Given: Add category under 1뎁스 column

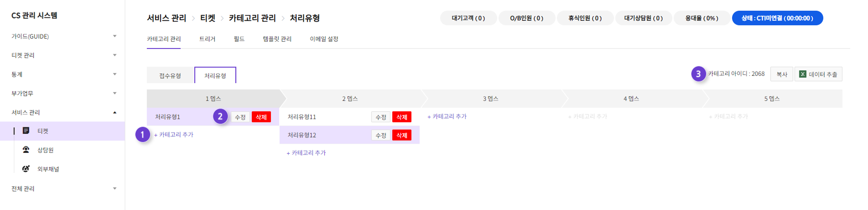Looking at the screenshot, I should (174, 135).
